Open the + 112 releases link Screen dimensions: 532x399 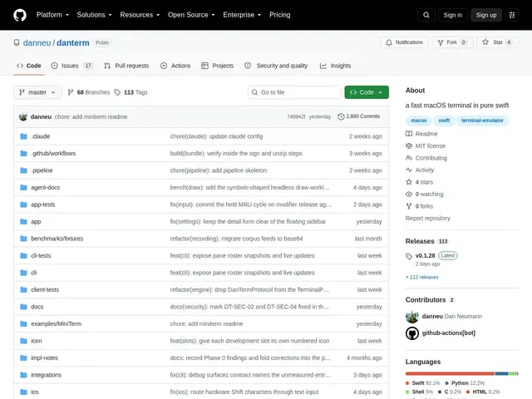click(422, 277)
